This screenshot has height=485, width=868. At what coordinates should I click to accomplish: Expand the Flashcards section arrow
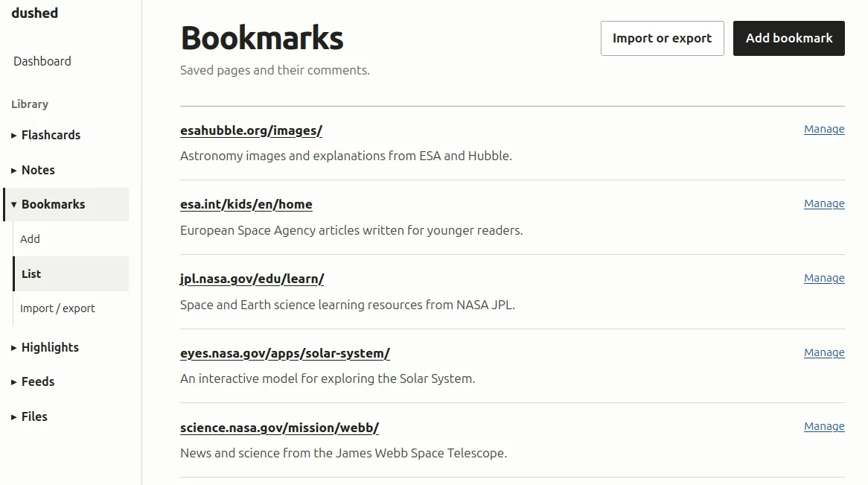point(14,136)
